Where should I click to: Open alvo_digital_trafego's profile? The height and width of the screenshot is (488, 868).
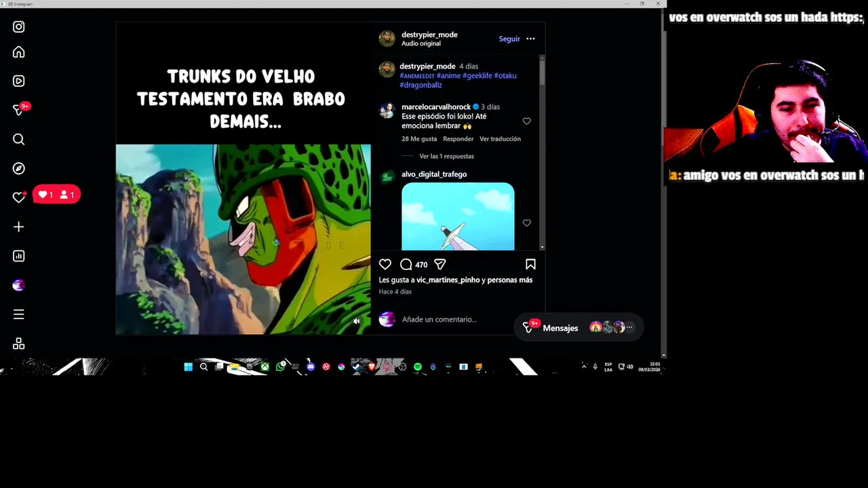point(434,174)
